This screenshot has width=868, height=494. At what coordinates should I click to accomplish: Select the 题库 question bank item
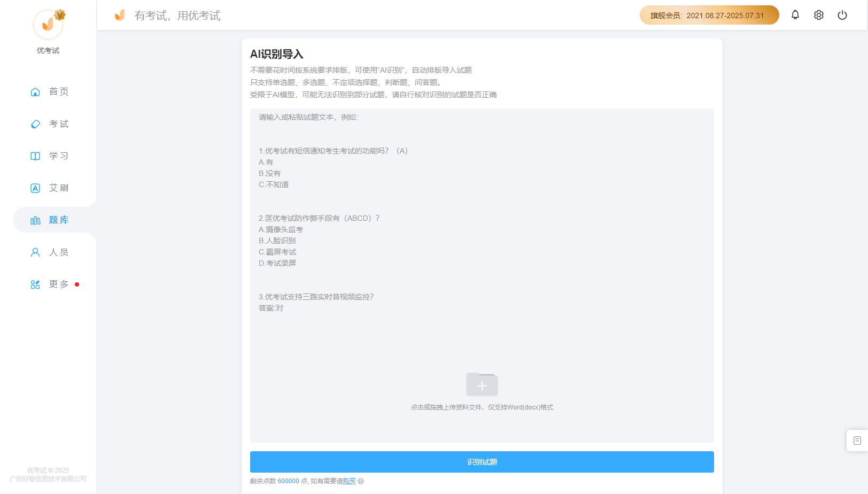pos(55,220)
